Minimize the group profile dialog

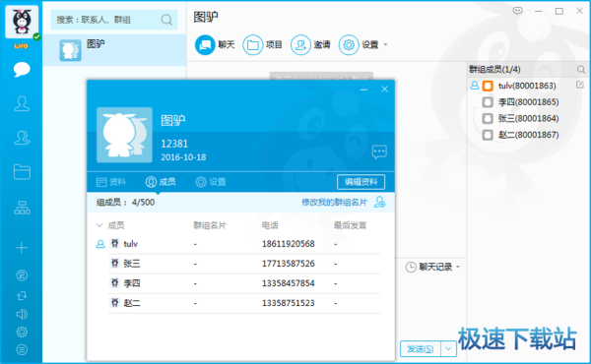[363, 90]
